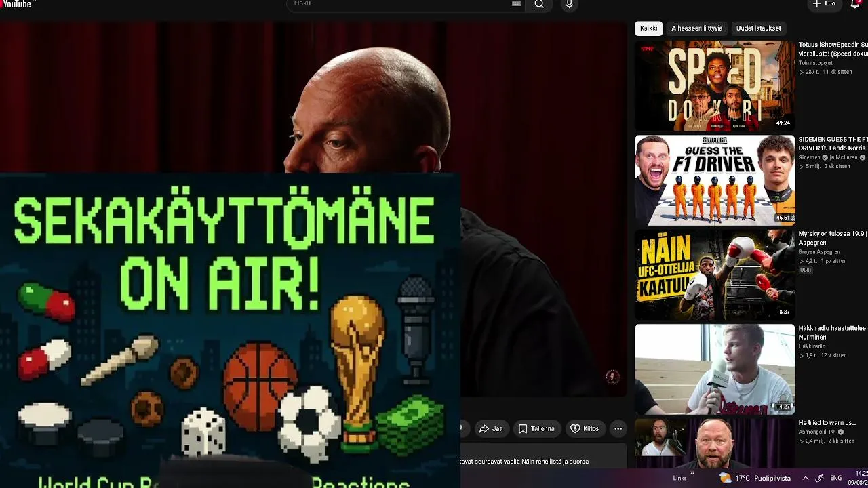
Task: Show hidden system tray icons
Action: click(x=805, y=479)
